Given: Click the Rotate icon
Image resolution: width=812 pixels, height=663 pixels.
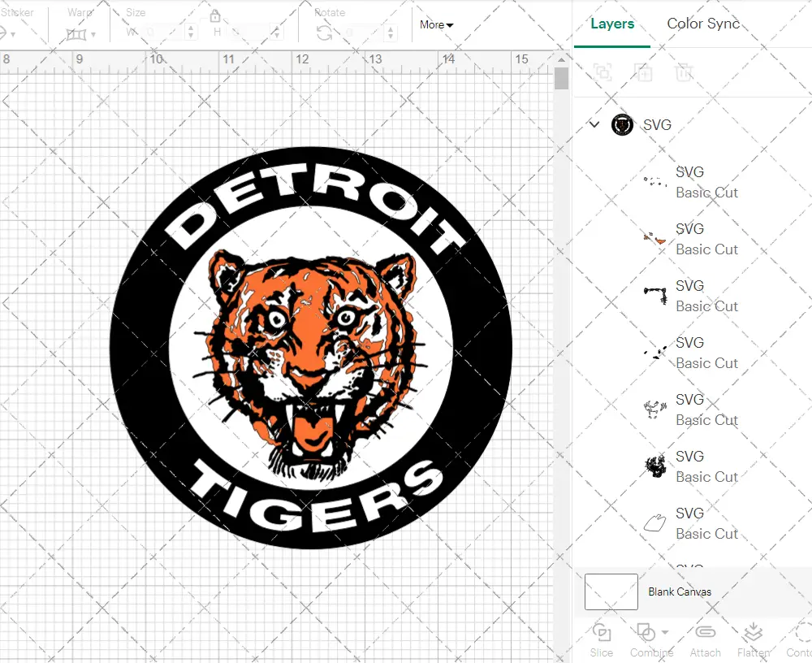Looking at the screenshot, I should (325, 33).
